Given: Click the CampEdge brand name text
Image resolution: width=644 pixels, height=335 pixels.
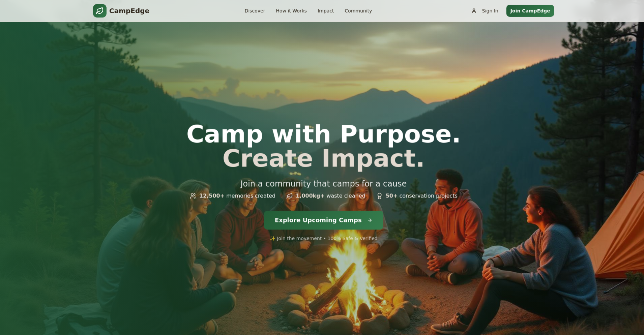Looking at the screenshot, I should (x=129, y=11).
